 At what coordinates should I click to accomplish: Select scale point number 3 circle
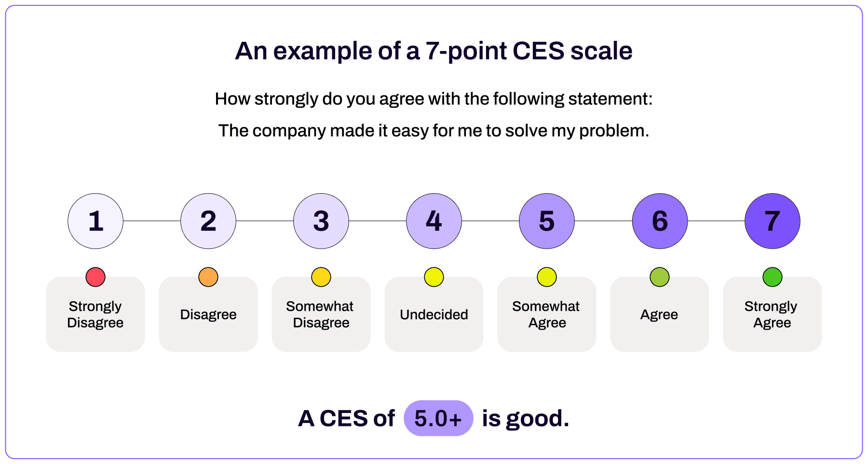coord(321,221)
